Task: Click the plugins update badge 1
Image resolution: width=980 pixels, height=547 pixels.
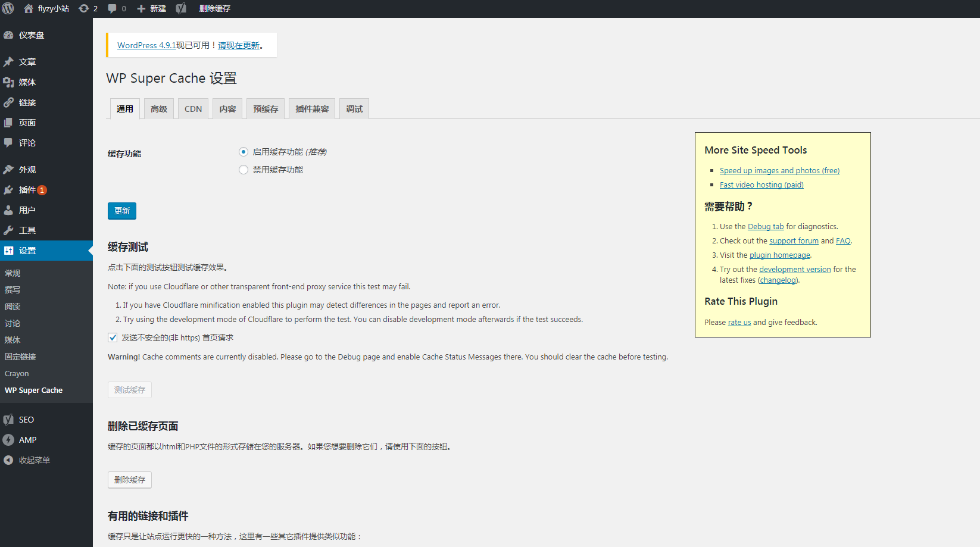Action: tap(42, 190)
